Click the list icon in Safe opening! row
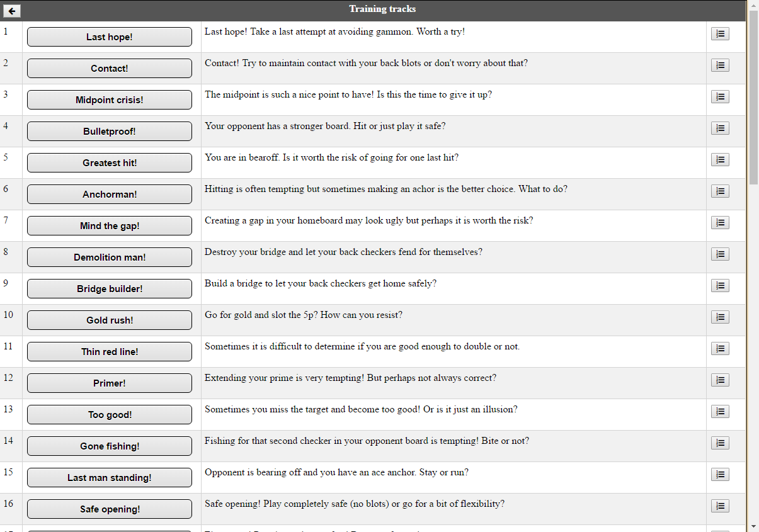The width and height of the screenshot is (759, 532). tap(720, 506)
